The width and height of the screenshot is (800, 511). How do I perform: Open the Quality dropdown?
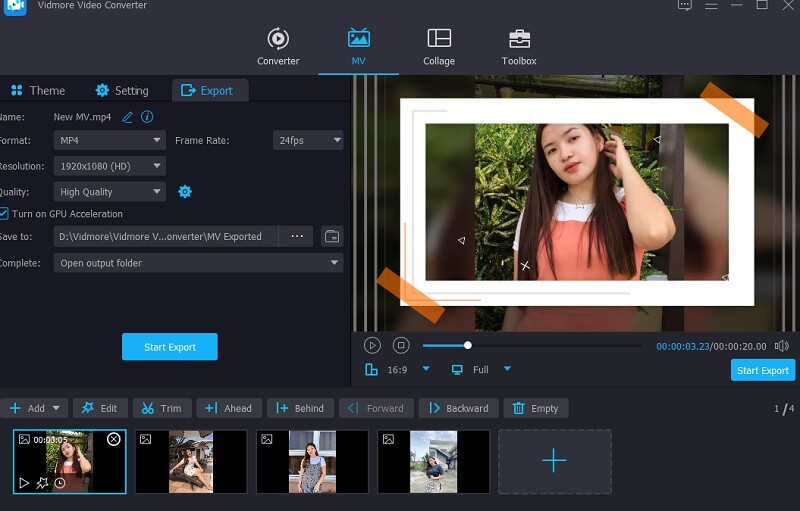coord(109,192)
